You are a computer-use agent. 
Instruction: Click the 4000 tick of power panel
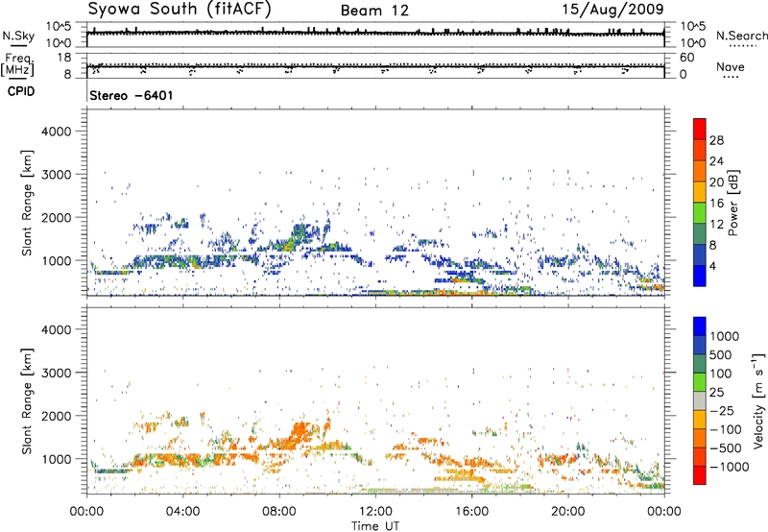(57, 132)
